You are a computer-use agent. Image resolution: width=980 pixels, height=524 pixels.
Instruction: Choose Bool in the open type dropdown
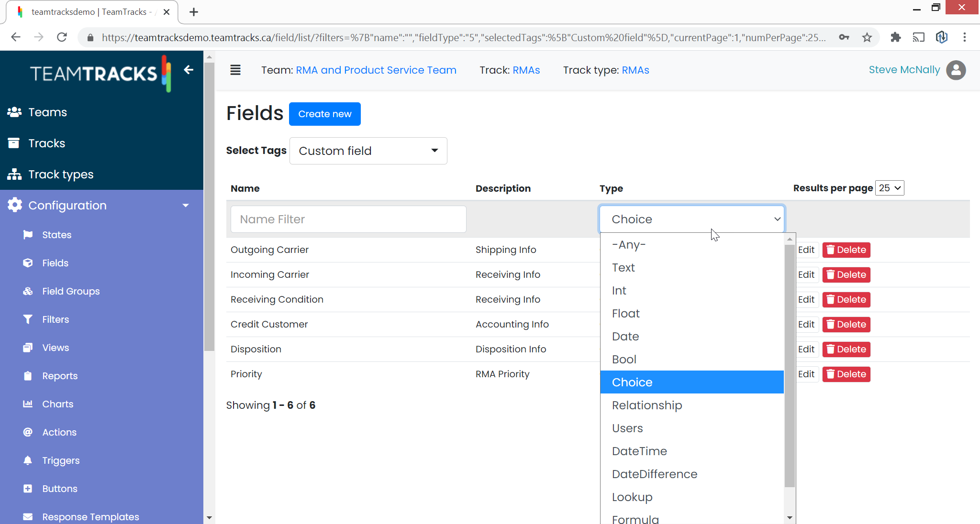point(624,359)
